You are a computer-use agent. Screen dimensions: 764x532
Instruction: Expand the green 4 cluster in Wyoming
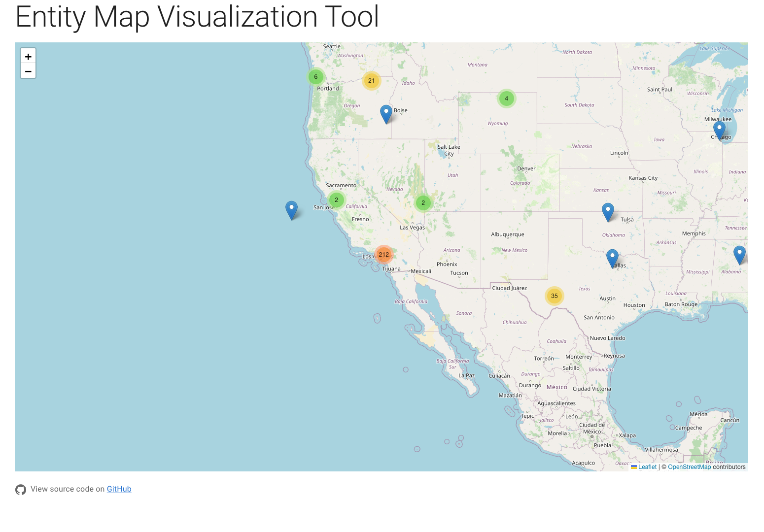point(506,99)
